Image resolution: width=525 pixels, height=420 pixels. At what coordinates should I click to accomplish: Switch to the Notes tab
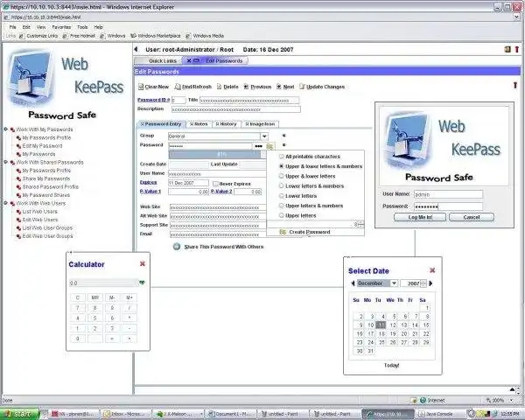click(199, 124)
